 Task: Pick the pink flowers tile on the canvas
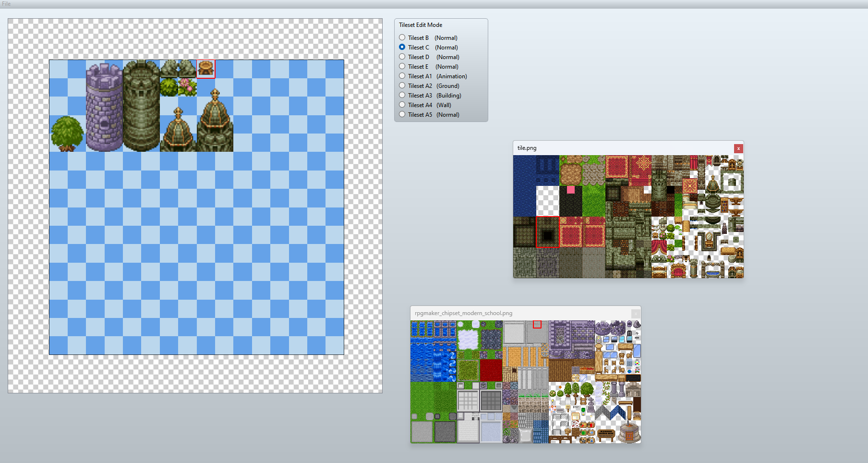187,87
